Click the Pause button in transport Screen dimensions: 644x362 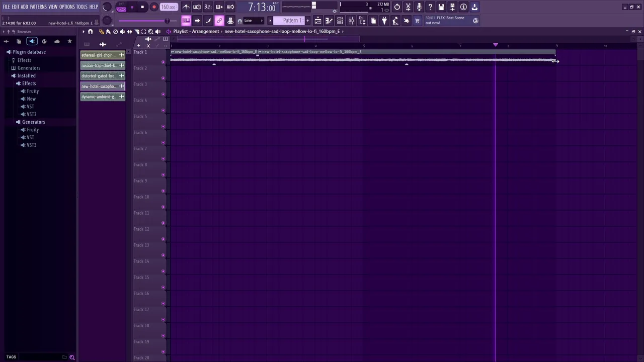pyautogui.click(x=132, y=7)
